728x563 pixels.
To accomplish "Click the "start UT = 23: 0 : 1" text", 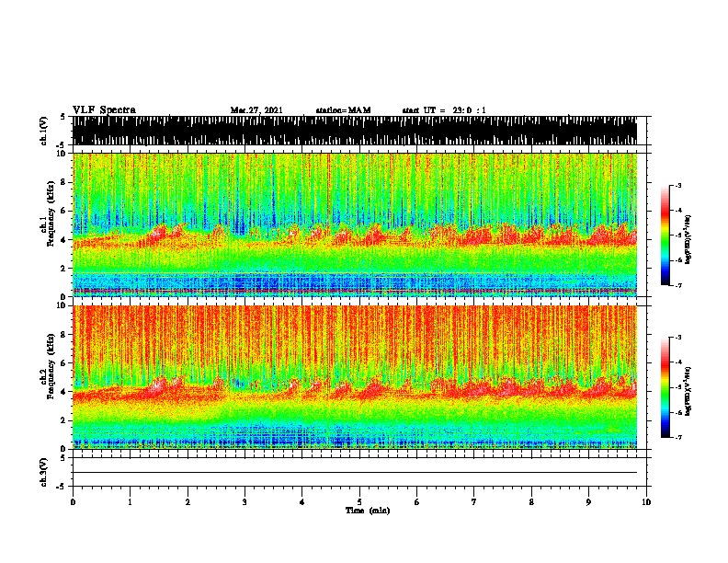I will pyautogui.click(x=444, y=110).
